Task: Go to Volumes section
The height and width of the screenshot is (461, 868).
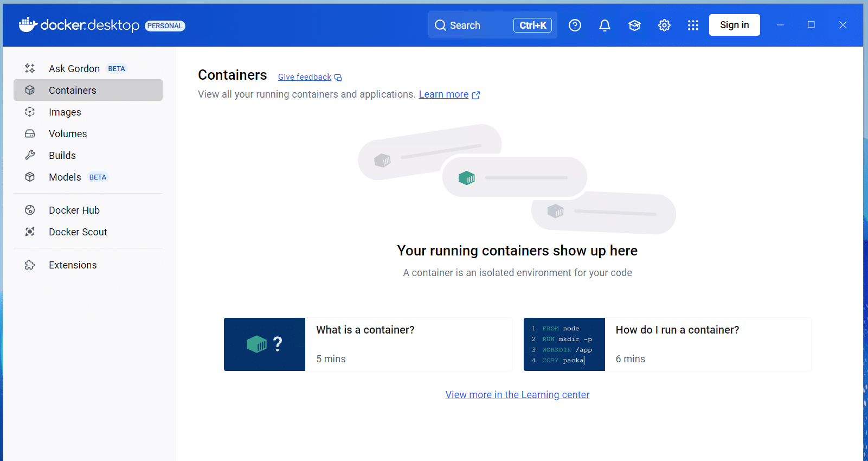Action: point(68,134)
